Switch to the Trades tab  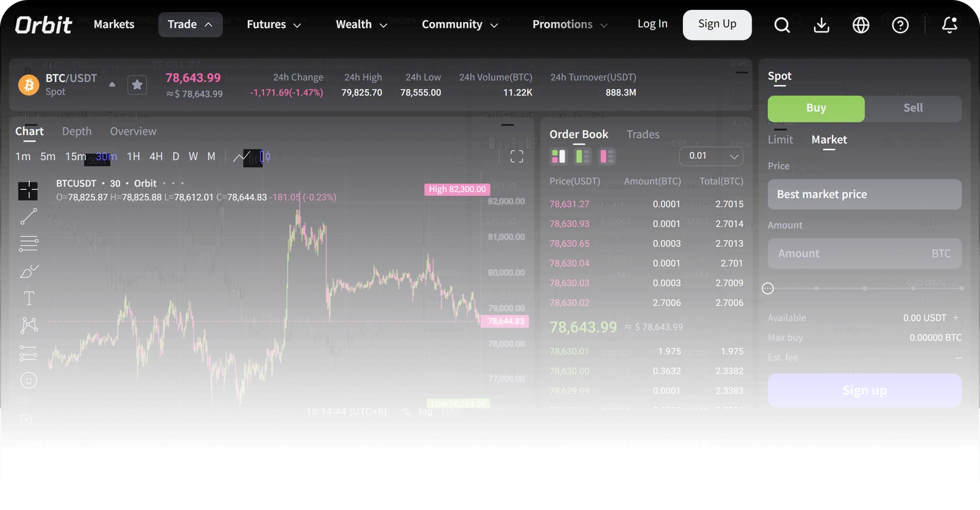[x=643, y=135]
